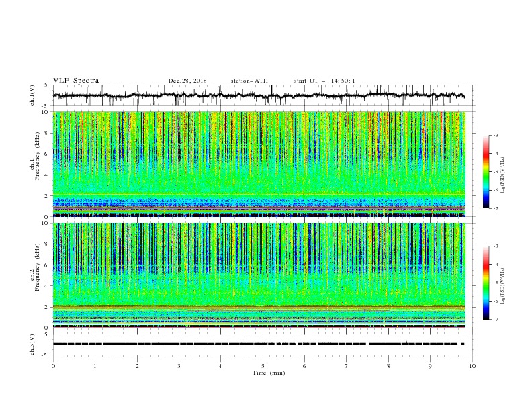
Task: Click the "start UT = 14:50: 1" header text
Action: pos(324,81)
